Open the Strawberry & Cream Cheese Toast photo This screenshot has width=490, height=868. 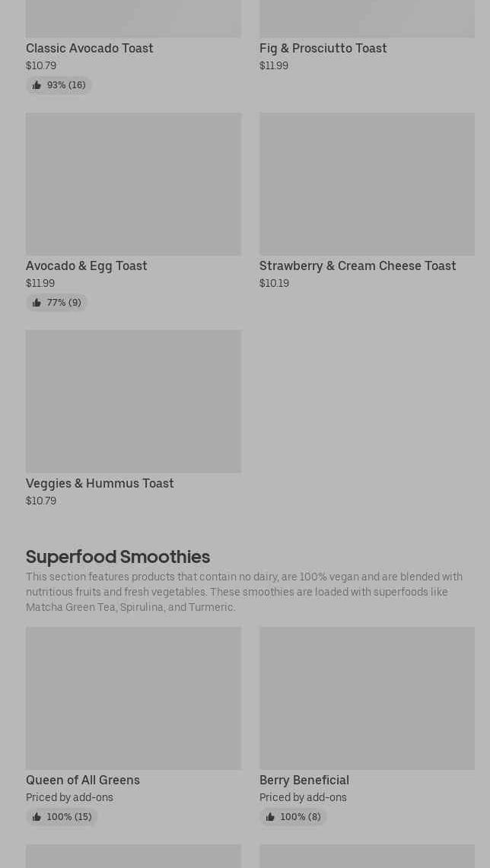pyautogui.click(x=367, y=184)
